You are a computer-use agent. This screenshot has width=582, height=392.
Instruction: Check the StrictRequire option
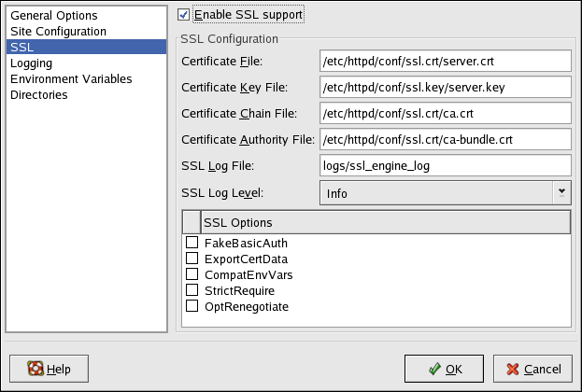pos(192,290)
